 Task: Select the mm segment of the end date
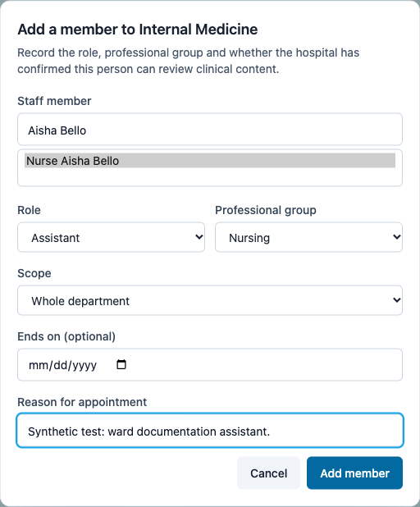tap(36, 365)
